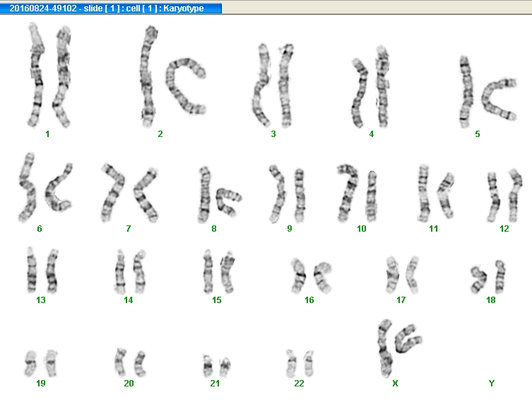Click the green label '21'
The height and width of the screenshot is (409, 532).
(x=215, y=384)
